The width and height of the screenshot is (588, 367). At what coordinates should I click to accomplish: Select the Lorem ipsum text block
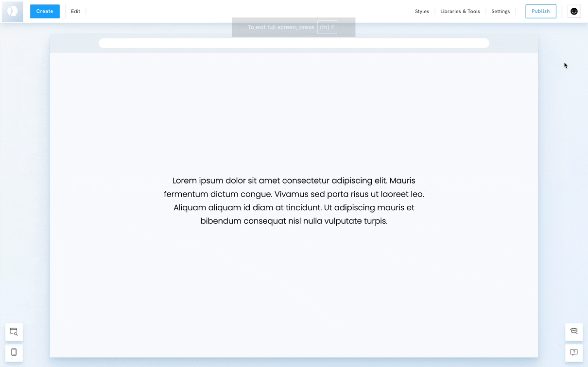294,200
